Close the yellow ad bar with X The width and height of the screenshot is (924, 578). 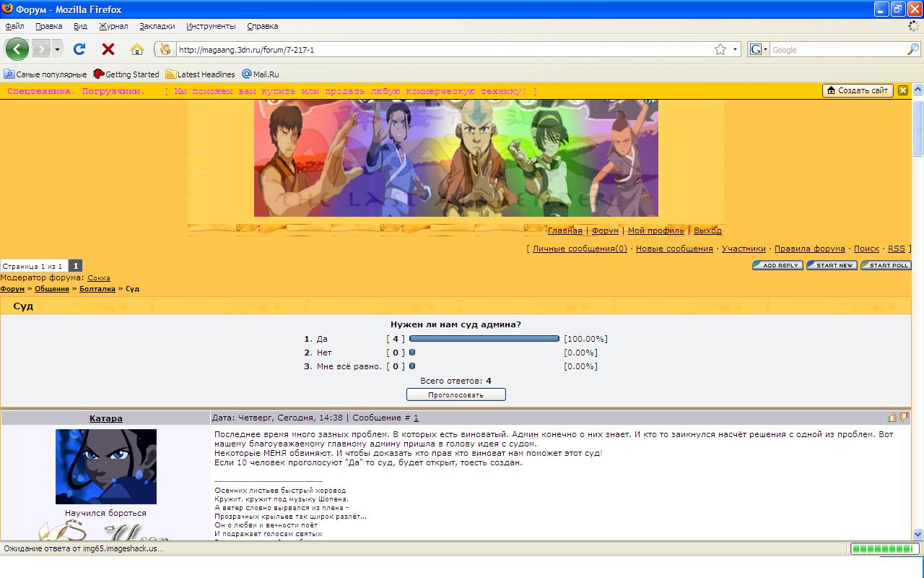click(903, 90)
